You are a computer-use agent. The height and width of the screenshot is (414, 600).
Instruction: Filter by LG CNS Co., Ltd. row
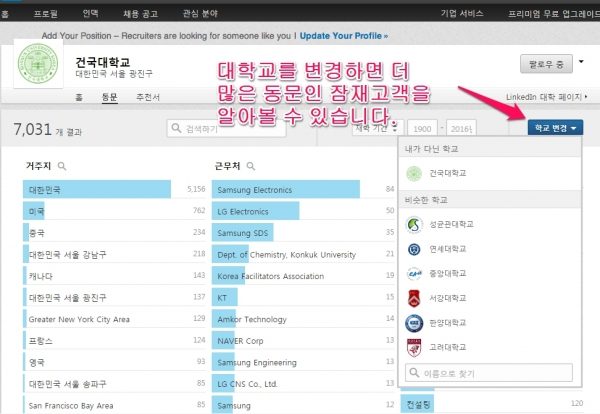[303, 384]
